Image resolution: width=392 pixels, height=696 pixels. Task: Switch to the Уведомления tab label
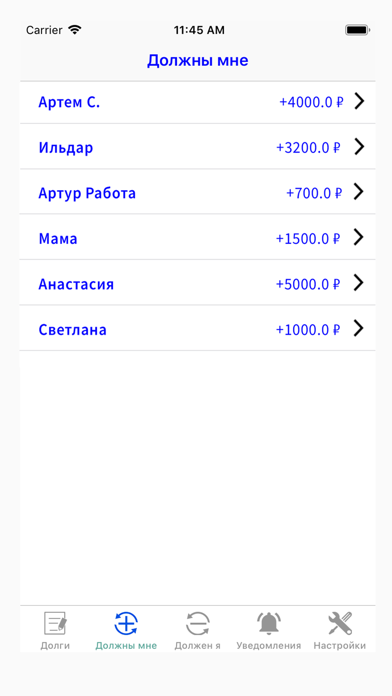[269, 645]
